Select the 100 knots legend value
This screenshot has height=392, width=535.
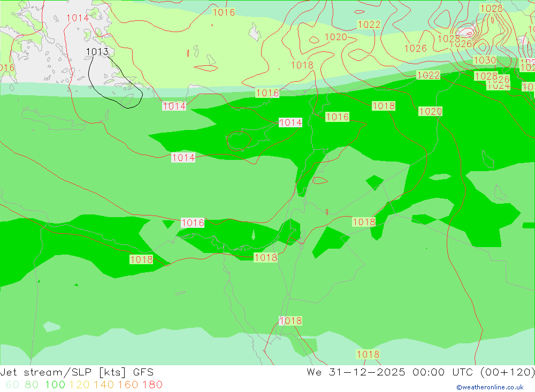click(x=55, y=385)
